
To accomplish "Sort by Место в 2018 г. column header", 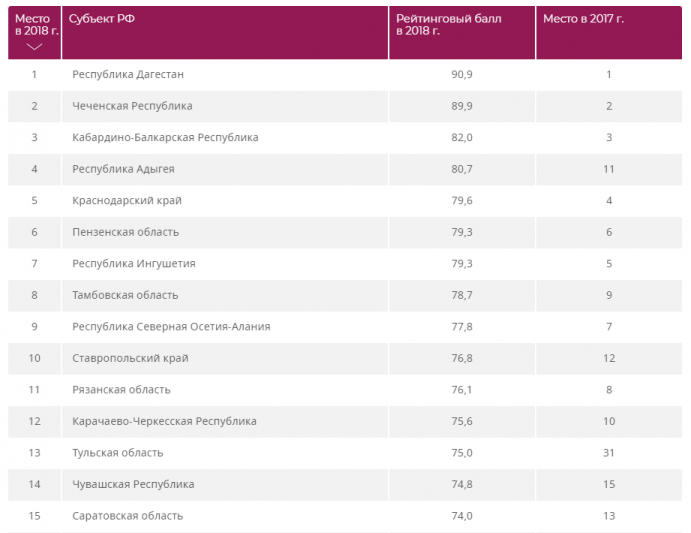I will point(34,25).
